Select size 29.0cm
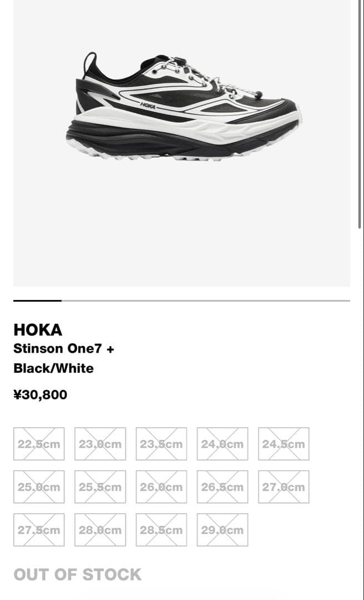The width and height of the screenshot is (364, 600). 221,530
